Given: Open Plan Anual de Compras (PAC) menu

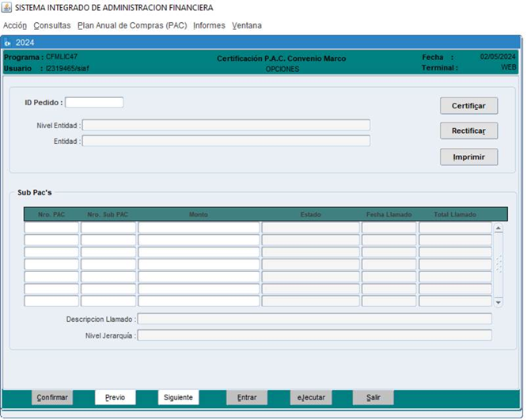Looking at the screenshot, I should pyautogui.click(x=131, y=25).
